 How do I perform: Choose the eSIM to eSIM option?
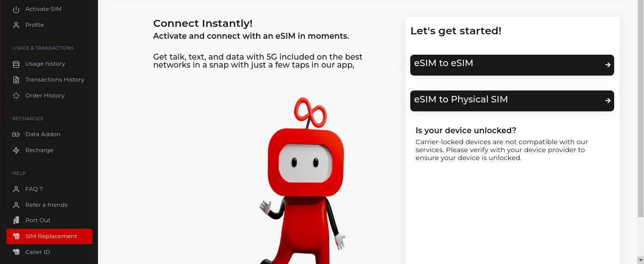[512, 65]
